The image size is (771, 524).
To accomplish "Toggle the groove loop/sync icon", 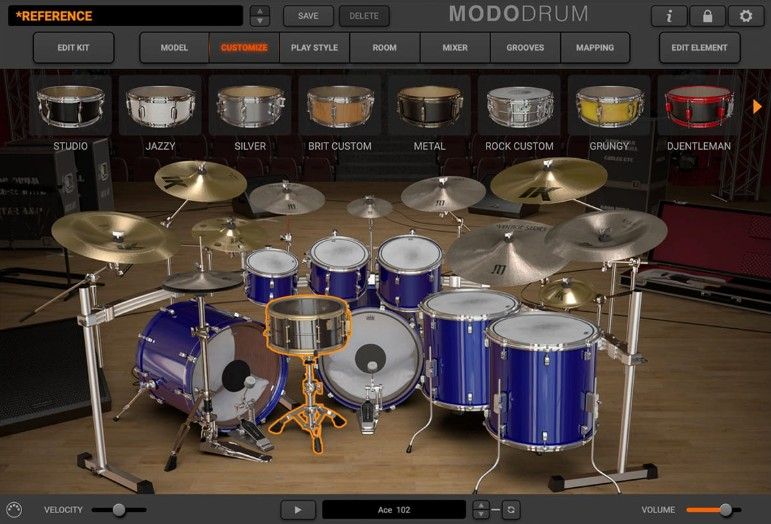I will click(x=511, y=509).
